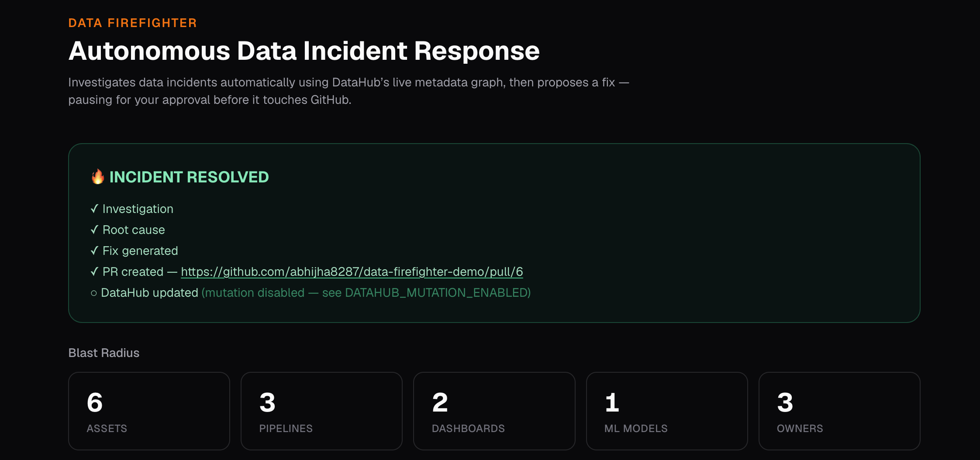This screenshot has width=980, height=460.
Task: Click the mutation disabled note
Action: point(366,292)
